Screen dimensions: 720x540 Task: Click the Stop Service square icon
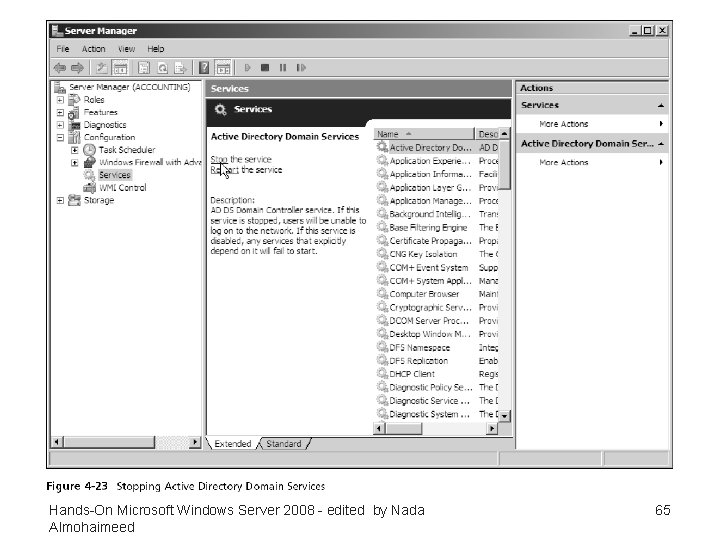click(265, 68)
